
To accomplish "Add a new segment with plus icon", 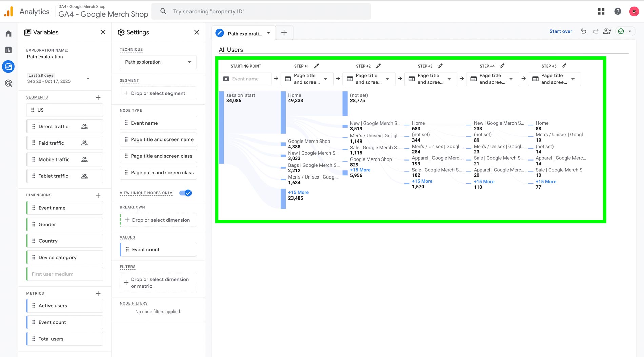I will pos(98,97).
